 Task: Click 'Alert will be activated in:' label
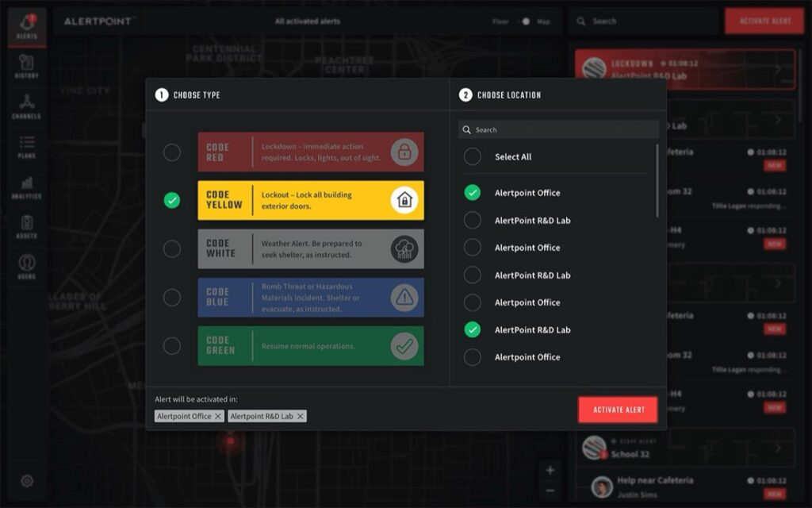tap(197, 399)
